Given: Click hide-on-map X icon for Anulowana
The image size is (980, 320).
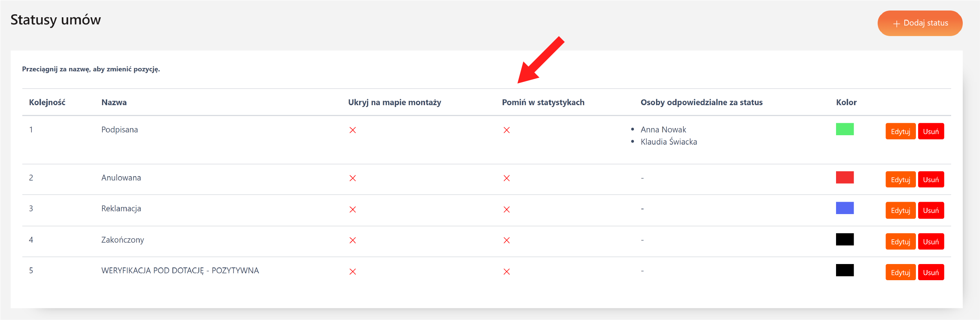Looking at the screenshot, I should [x=353, y=178].
